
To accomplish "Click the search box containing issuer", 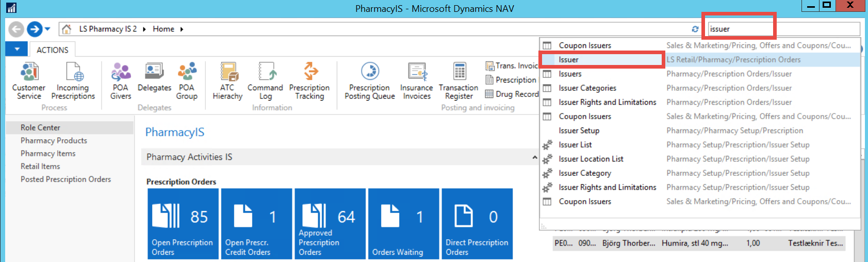I will pyautogui.click(x=783, y=29).
